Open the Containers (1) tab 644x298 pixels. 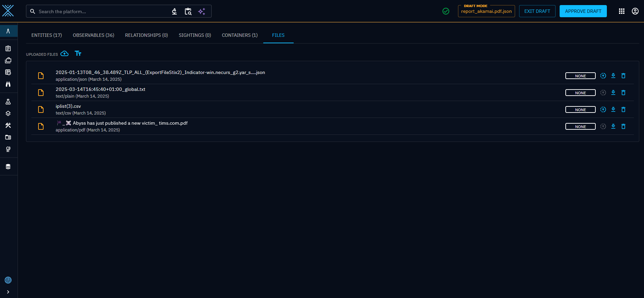(x=240, y=35)
